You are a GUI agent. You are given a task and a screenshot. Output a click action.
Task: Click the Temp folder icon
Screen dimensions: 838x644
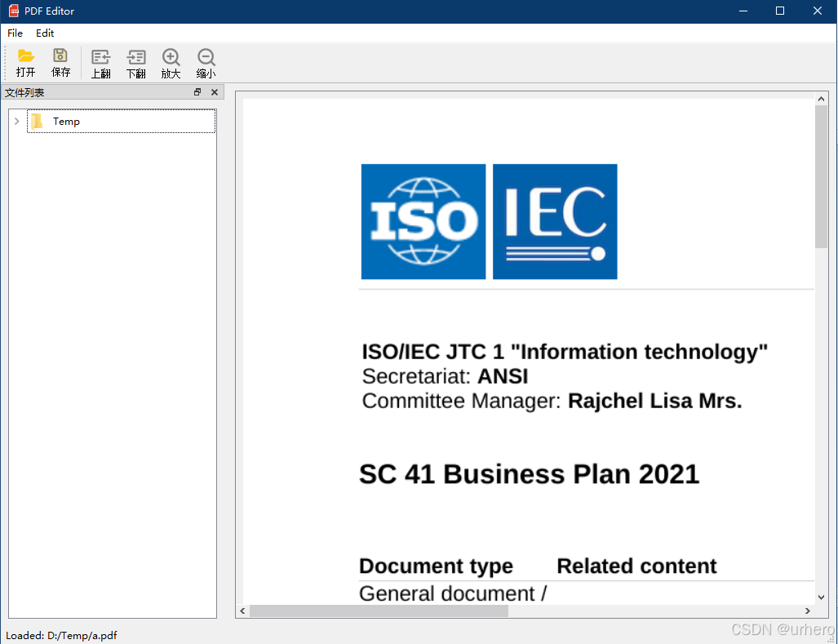tap(37, 122)
